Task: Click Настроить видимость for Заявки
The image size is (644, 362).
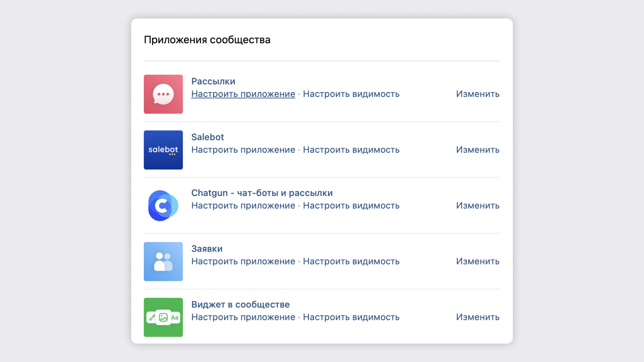Action: pos(351,261)
